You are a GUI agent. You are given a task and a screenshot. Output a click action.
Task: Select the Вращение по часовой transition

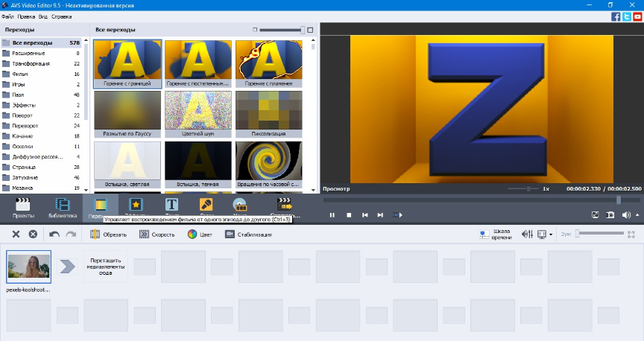pyautogui.click(x=268, y=165)
